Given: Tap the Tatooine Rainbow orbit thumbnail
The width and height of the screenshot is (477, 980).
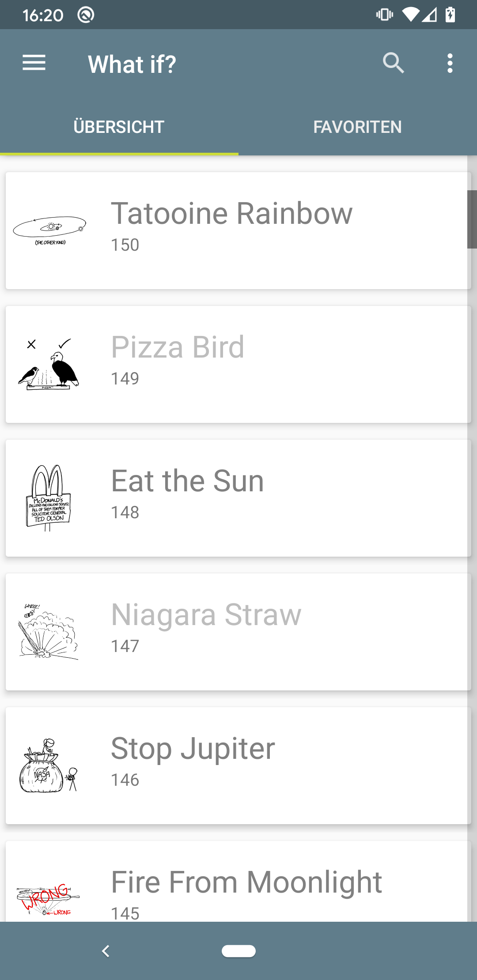Looking at the screenshot, I should tap(49, 230).
